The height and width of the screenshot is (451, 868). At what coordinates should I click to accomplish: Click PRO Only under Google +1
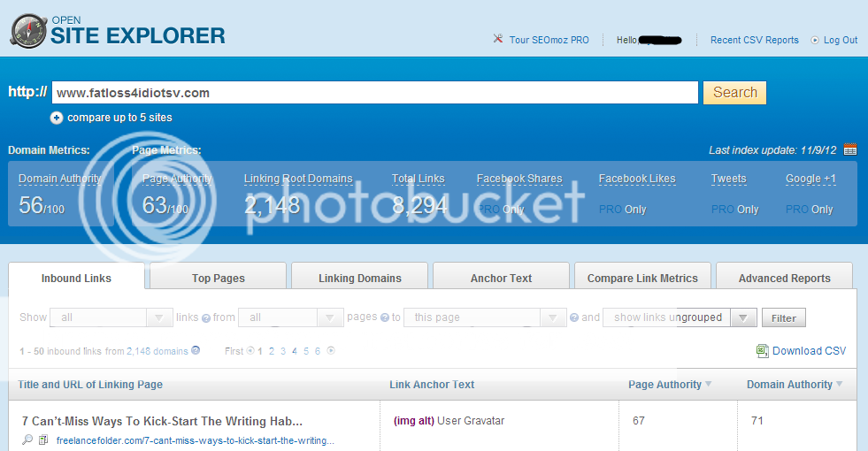coord(810,210)
